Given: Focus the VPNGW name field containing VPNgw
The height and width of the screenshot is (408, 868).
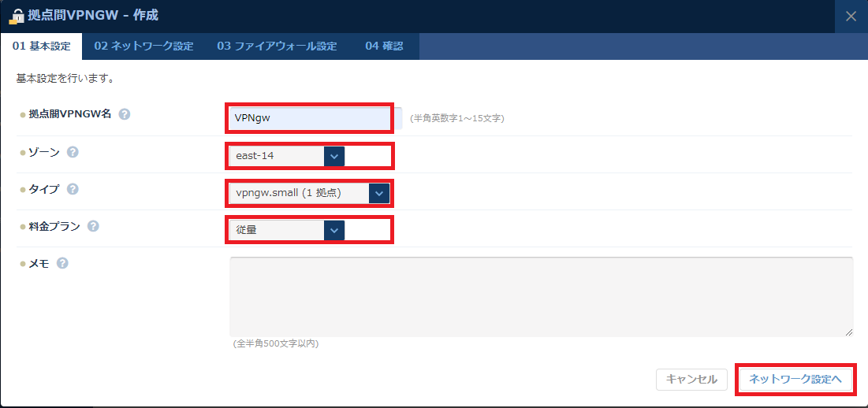Looking at the screenshot, I should (x=309, y=119).
